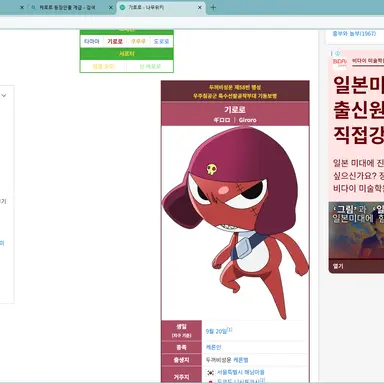Open the 타마마 character link
The width and height of the screenshot is (384, 384).
[x=92, y=41]
